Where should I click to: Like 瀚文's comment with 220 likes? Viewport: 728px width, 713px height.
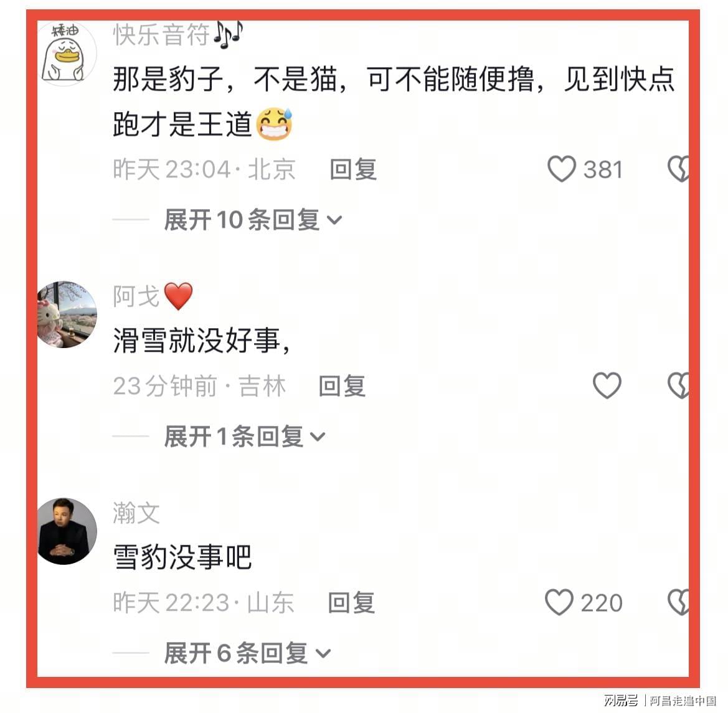(559, 602)
